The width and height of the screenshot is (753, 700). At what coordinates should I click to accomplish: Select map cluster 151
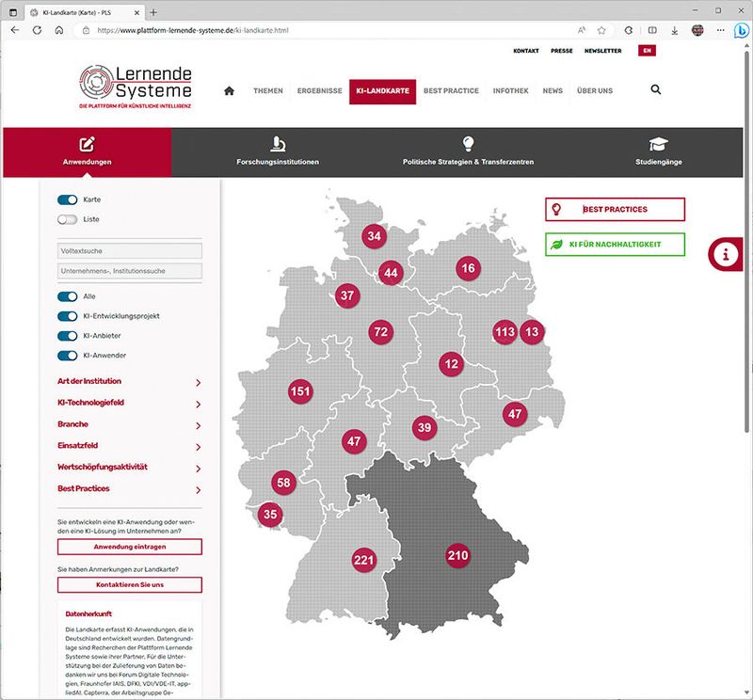[x=300, y=391]
